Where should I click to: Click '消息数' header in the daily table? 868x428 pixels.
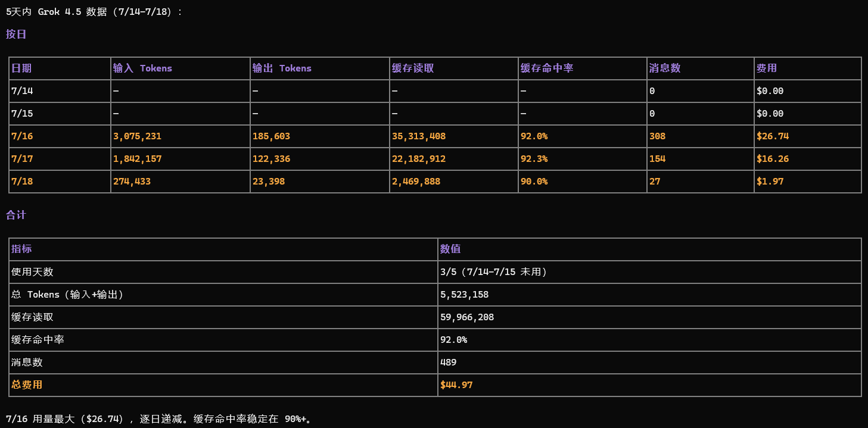click(665, 68)
